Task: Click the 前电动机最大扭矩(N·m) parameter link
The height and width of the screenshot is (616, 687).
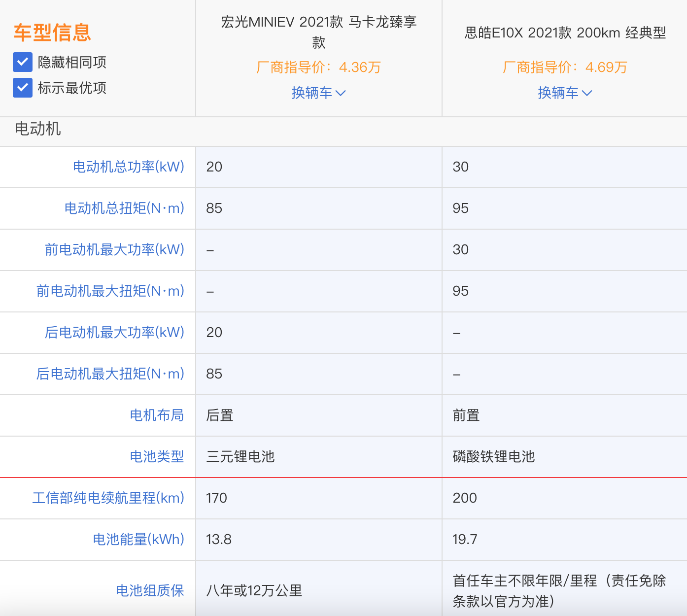Action: tap(110, 291)
